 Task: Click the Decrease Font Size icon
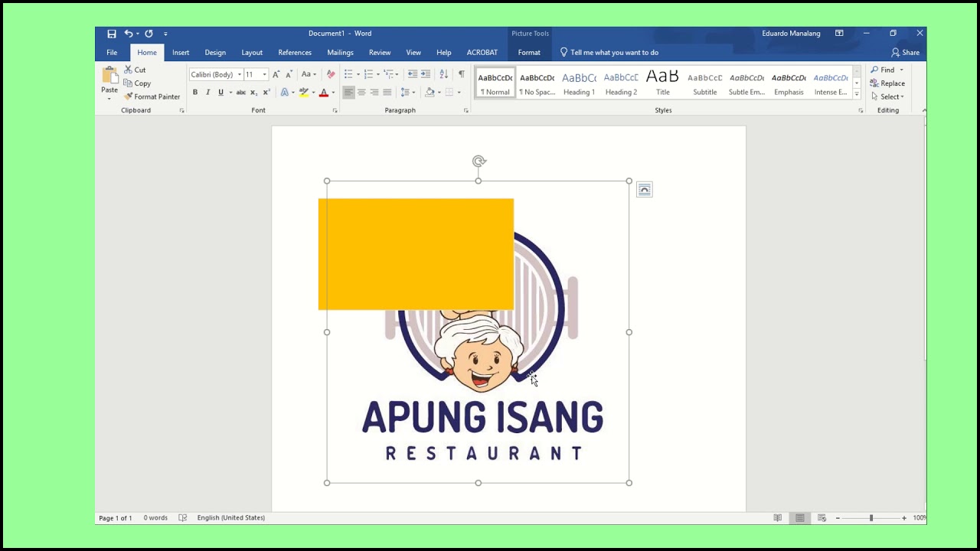click(x=289, y=74)
